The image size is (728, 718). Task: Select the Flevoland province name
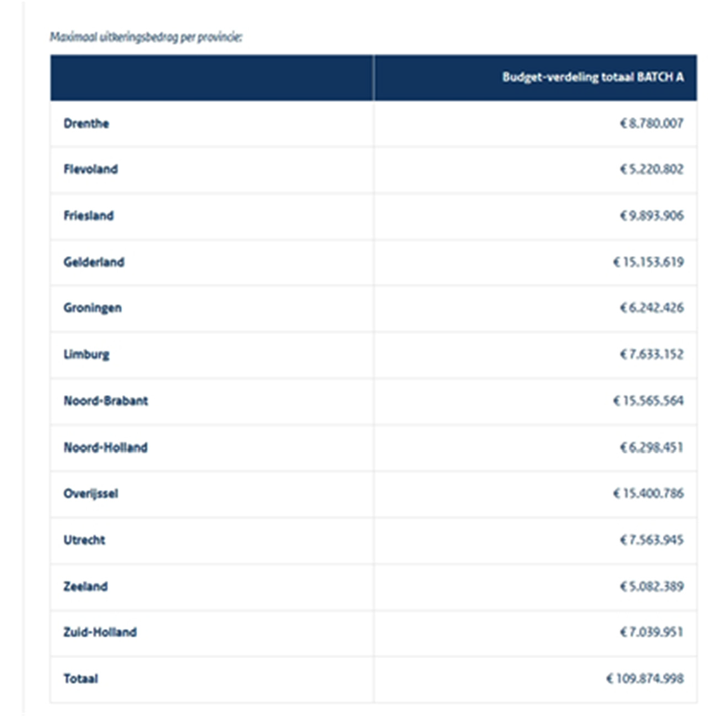coord(91,169)
